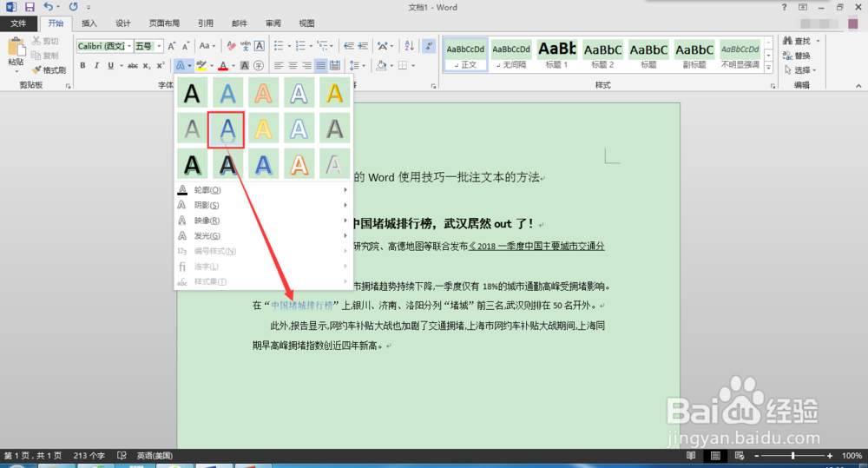Open the Outline (轮廓) submenu
Viewport: 868px width, 468px height.
263,190
